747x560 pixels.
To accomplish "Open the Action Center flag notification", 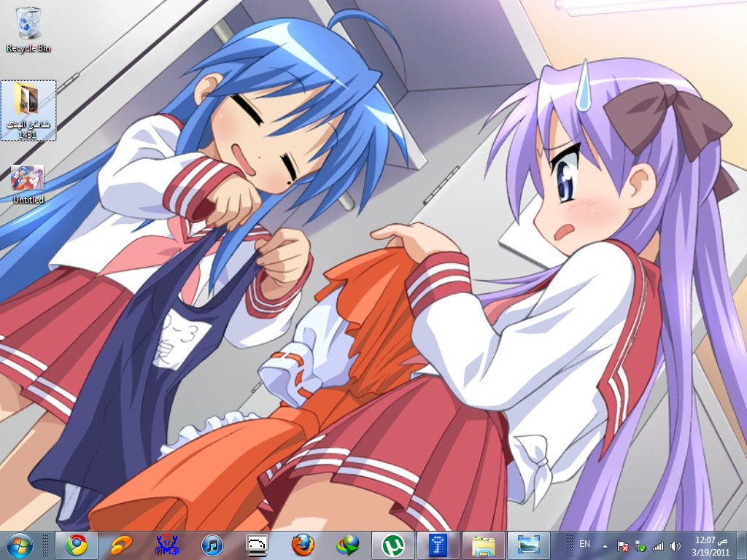I will (x=623, y=545).
